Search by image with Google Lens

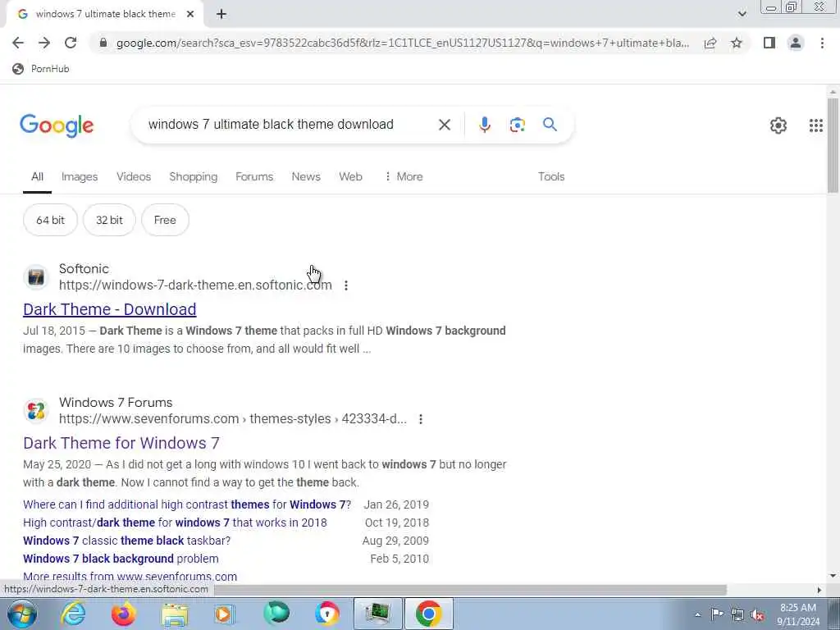517,125
